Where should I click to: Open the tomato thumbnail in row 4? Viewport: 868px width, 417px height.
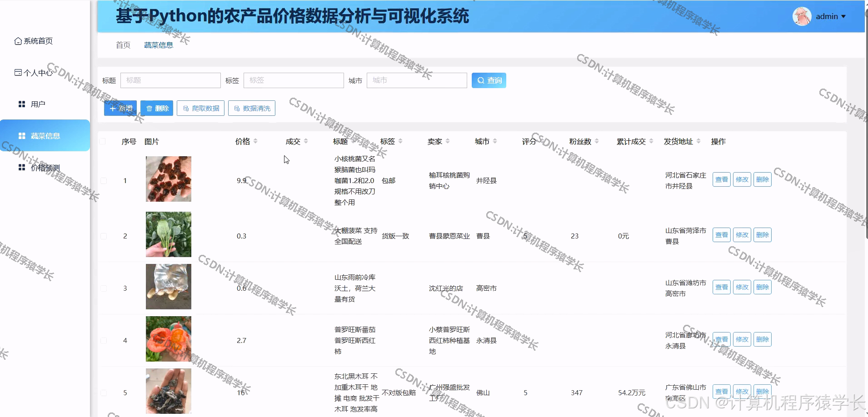click(x=169, y=339)
